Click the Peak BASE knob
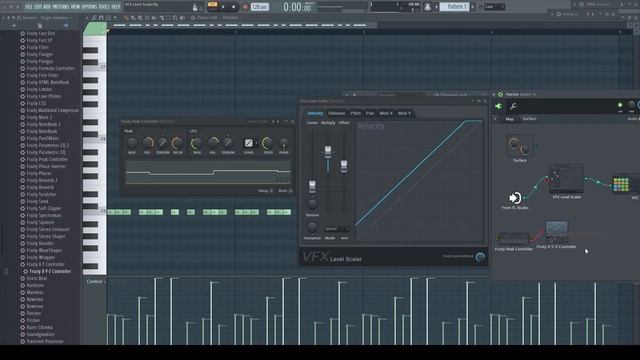 [132, 143]
